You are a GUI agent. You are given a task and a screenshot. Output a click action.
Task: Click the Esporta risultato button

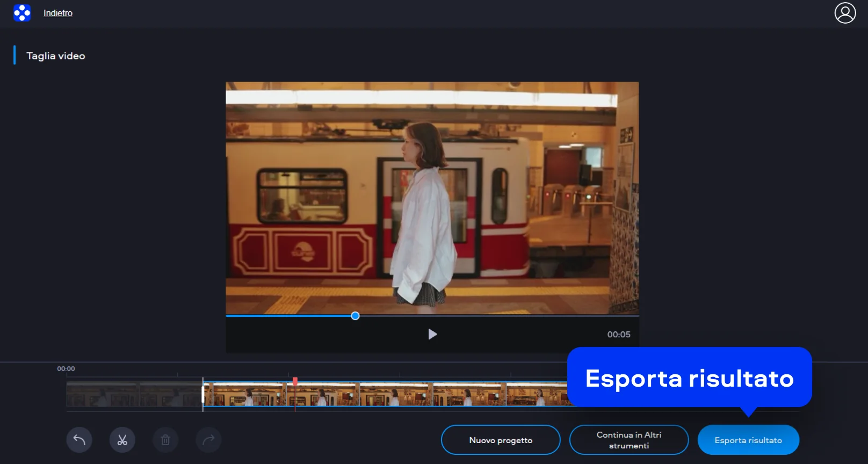coord(748,440)
